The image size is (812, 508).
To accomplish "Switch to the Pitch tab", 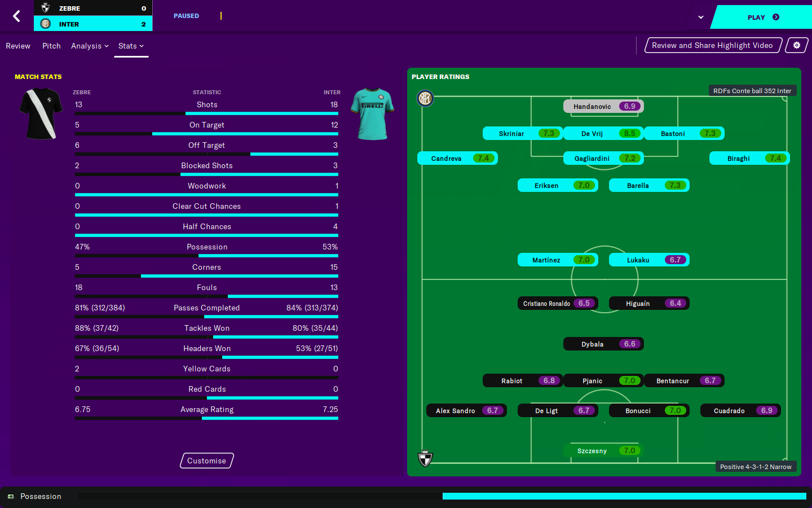I will click(x=51, y=46).
